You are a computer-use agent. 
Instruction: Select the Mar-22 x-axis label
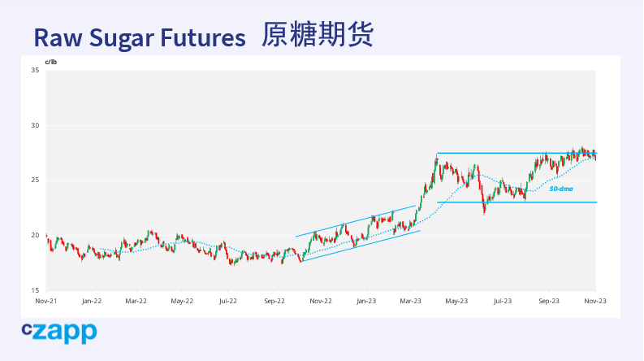pos(136,300)
